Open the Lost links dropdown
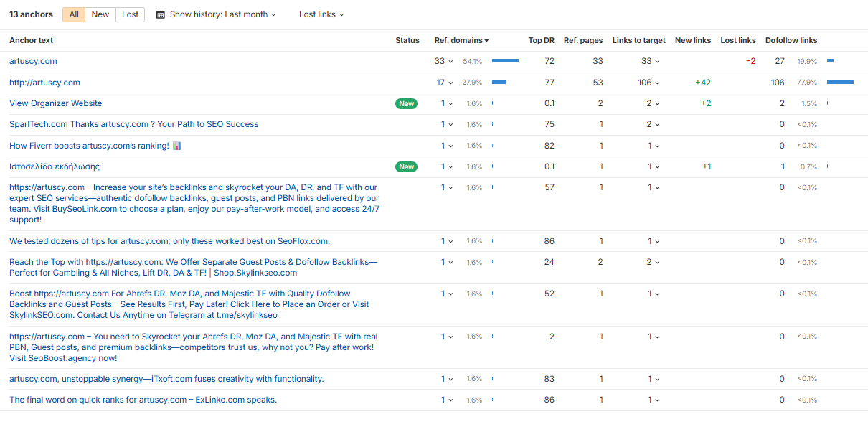This screenshot has width=868, height=427. click(321, 14)
